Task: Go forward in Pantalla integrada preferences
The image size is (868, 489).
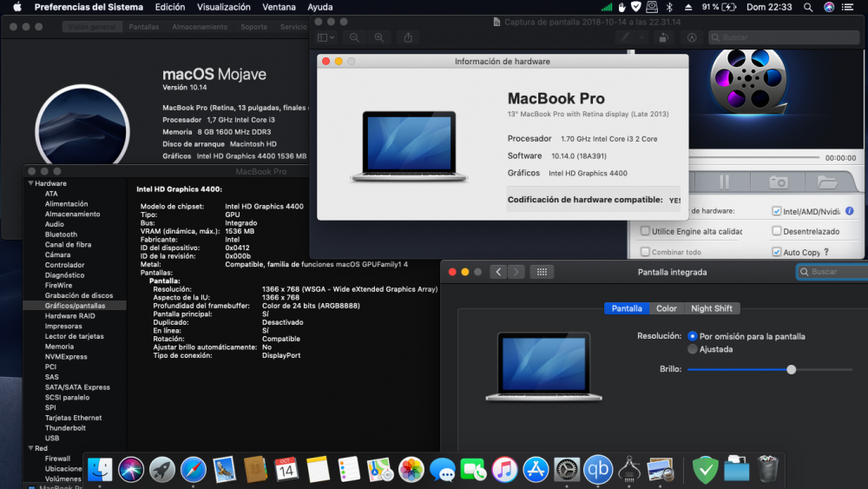Action: click(516, 272)
